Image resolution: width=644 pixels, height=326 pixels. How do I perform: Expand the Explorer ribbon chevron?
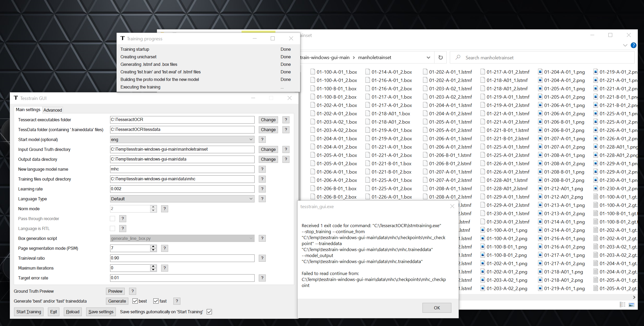[x=625, y=45]
